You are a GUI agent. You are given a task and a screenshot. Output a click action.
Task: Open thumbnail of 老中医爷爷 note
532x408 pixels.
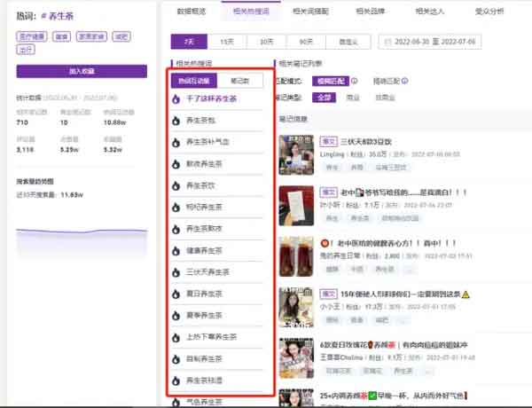(296, 206)
